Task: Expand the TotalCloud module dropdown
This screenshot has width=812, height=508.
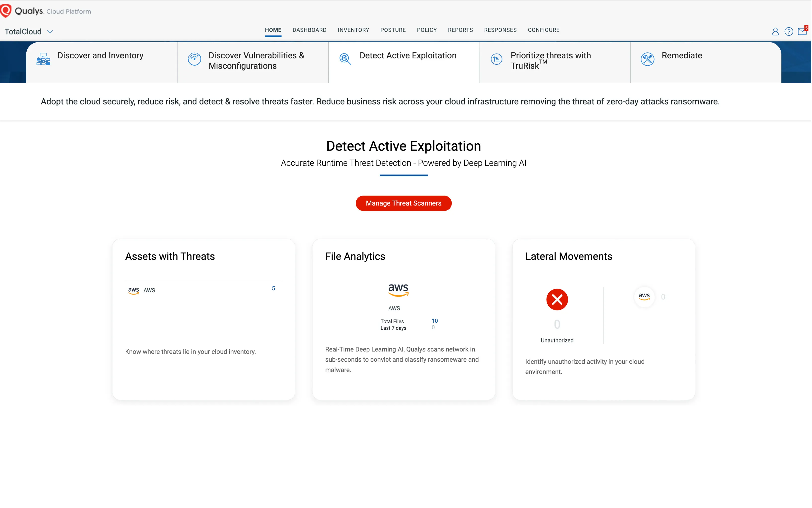Action: coord(50,32)
